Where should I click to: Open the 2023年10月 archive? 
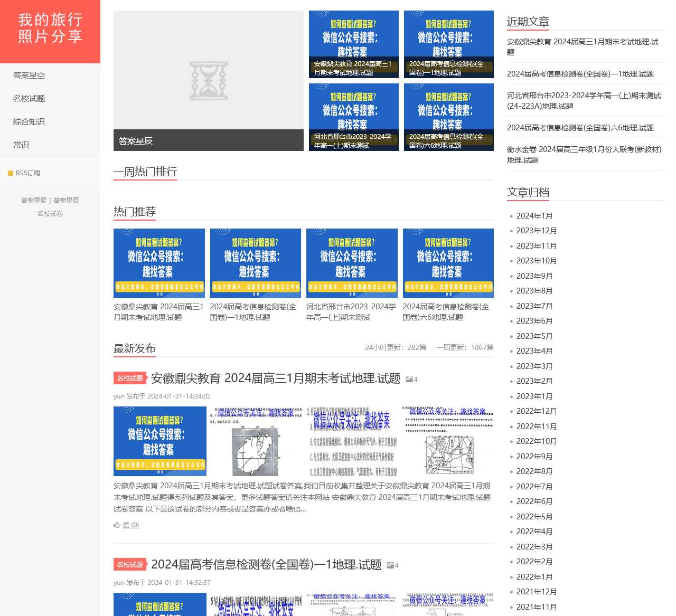[537, 261]
